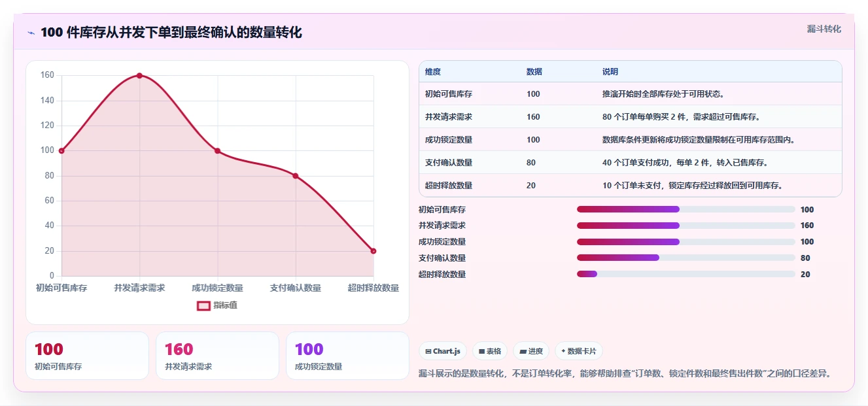Select the 并发请求需求 cell in the table
The width and height of the screenshot is (868, 406).
(x=449, y=117)
